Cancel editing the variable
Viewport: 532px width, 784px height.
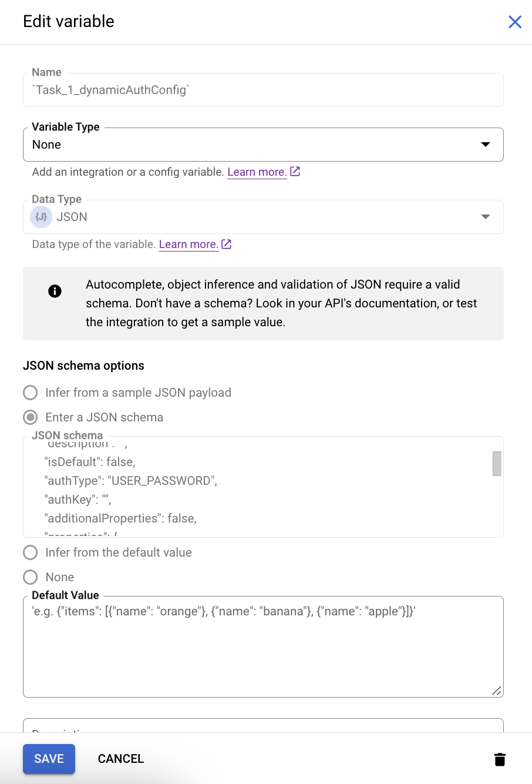(x=120, y=759)
